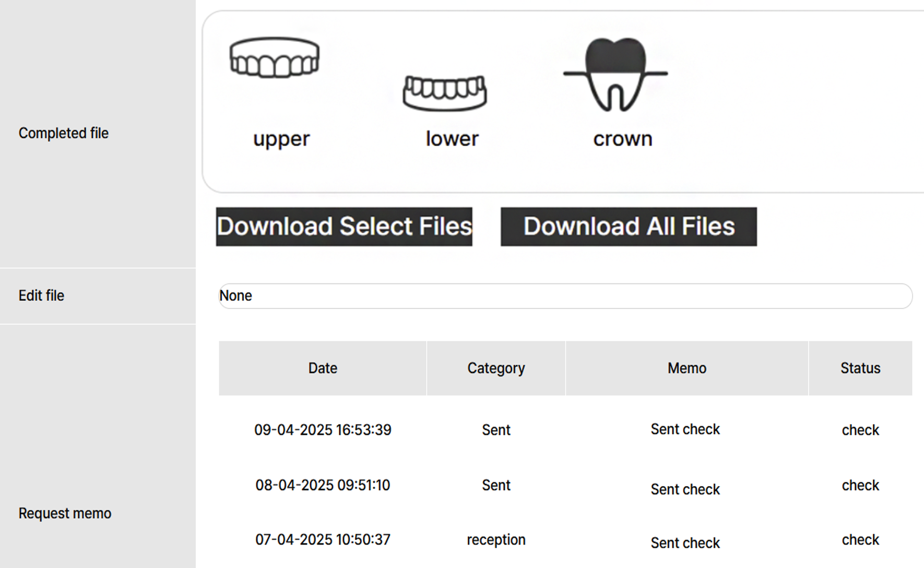Image resolution: width=924 pixels, height=568 pixels.
Task: Click the 'crown' file label
Action: click(x=622, y=139)
